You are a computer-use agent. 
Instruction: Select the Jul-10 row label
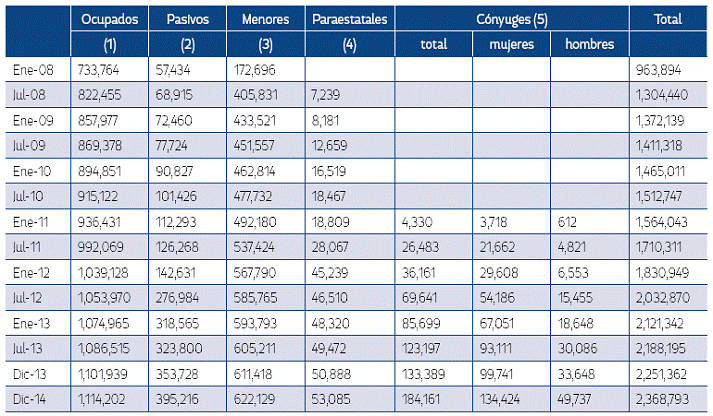(x=38, y=198)
